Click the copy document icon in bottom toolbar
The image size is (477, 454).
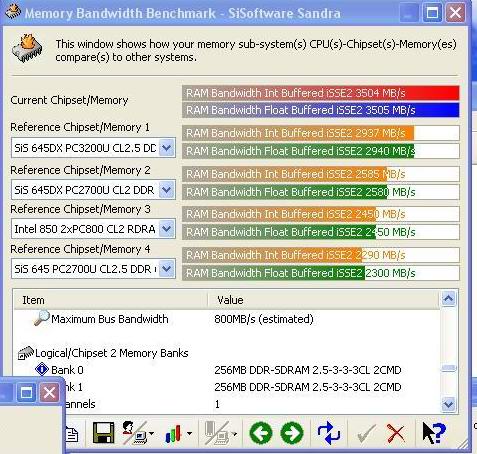coord(72,434)
